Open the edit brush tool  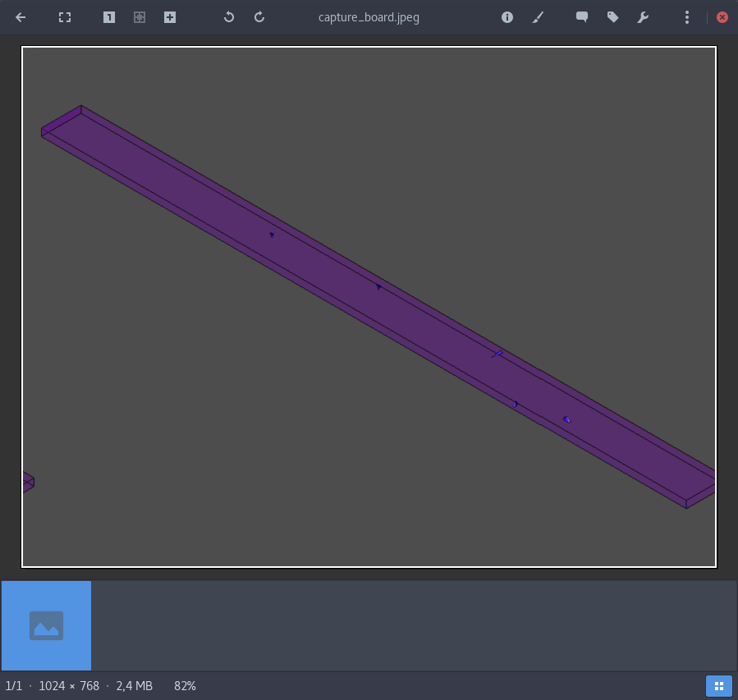pyautogui.click(x=538, y=17)
